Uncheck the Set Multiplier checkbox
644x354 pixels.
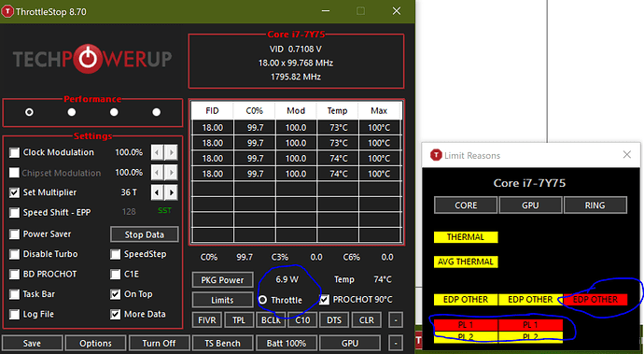click(14, 192)
